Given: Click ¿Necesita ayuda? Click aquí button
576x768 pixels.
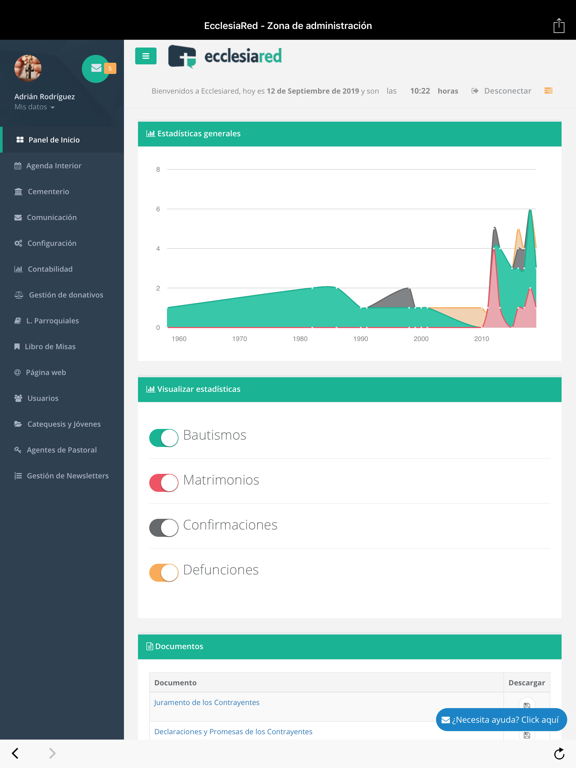Looking at the screenshot, I should point(501,720).
